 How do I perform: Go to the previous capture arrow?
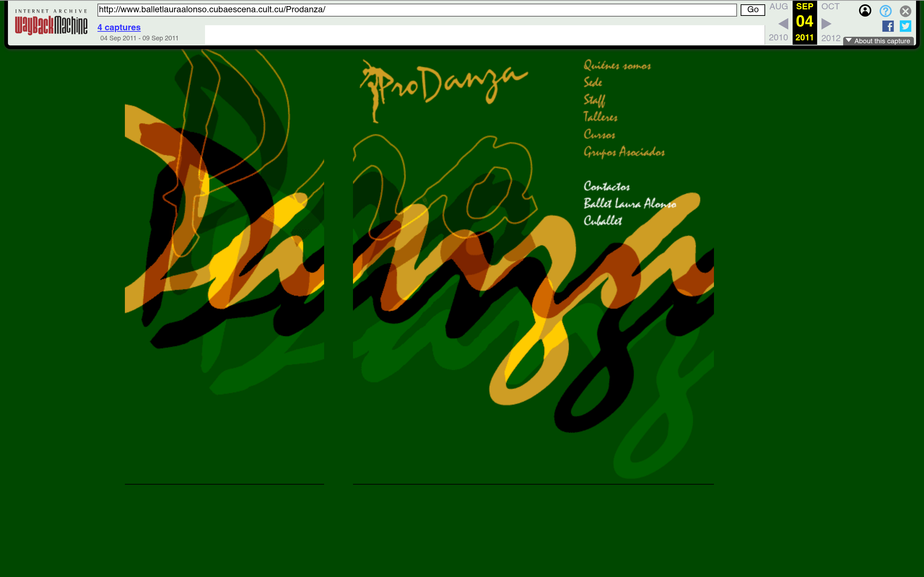783,24
